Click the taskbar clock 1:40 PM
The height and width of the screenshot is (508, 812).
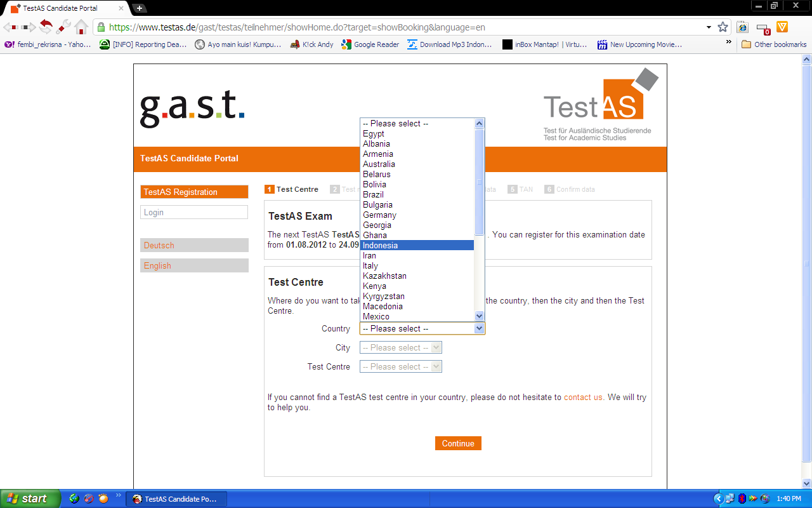(789, 499)
